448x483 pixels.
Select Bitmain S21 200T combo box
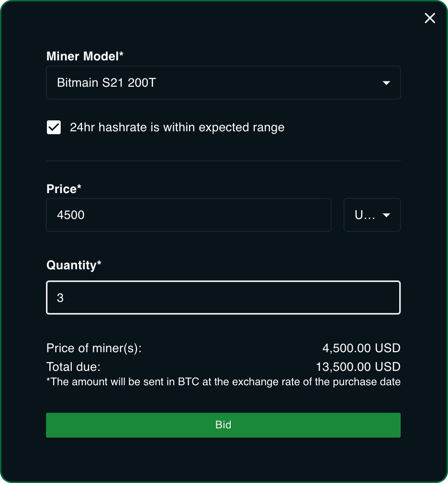223,82
